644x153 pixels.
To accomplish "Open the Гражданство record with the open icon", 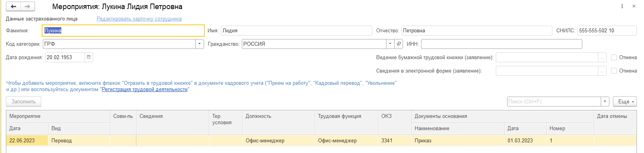I will pos(399,44).
